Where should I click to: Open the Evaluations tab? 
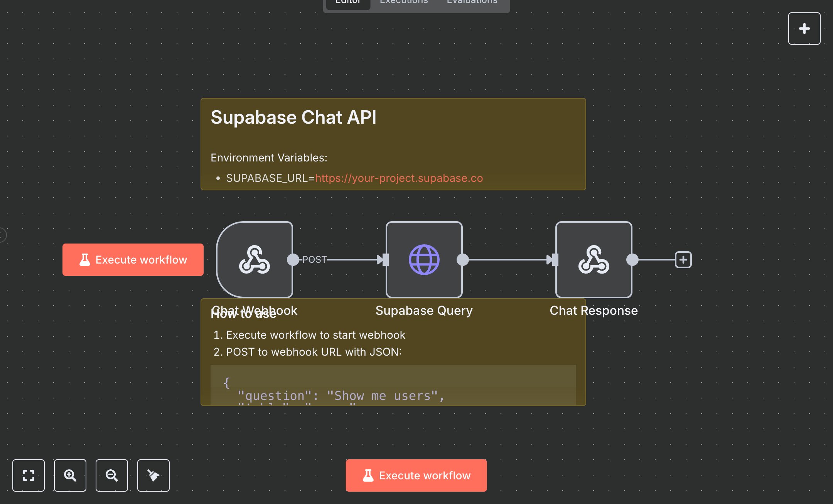471,3
